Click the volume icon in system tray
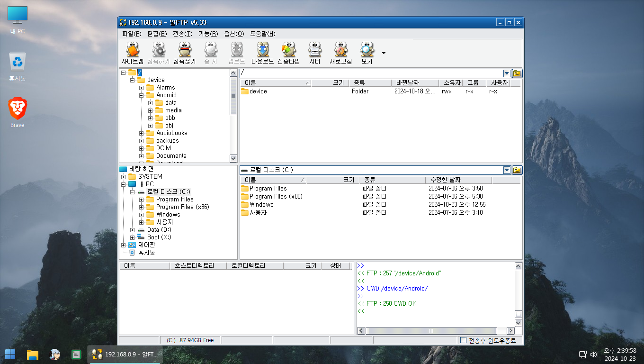644x364 pixels. tap(594, 354)
